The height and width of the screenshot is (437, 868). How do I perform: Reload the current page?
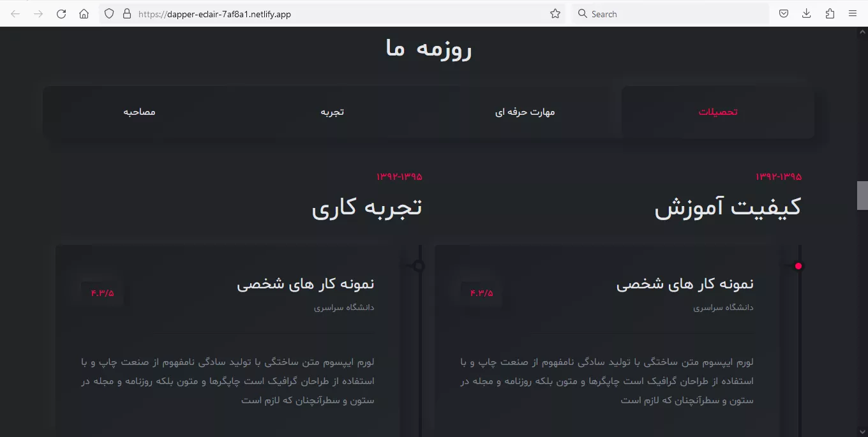[x=61, y=14]
